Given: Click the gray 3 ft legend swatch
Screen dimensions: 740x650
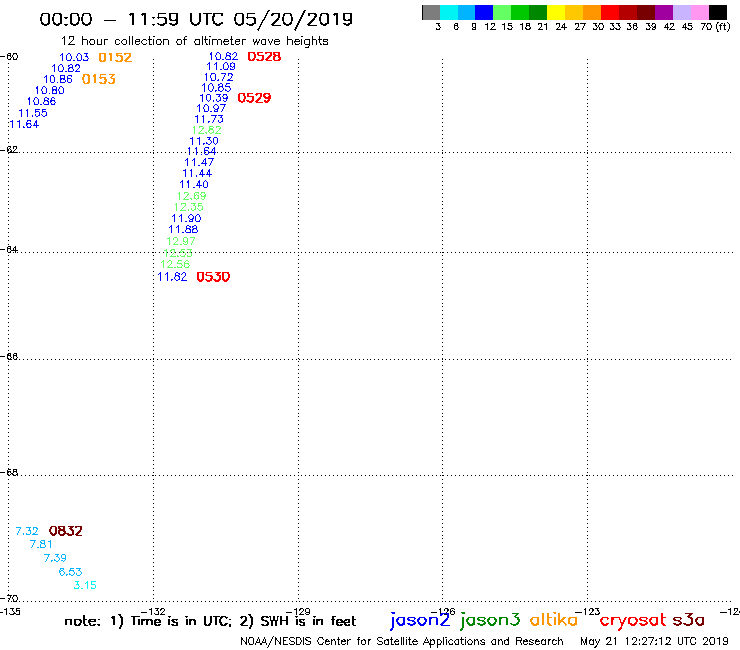Looking at the screenshot, I should point(431,12).
